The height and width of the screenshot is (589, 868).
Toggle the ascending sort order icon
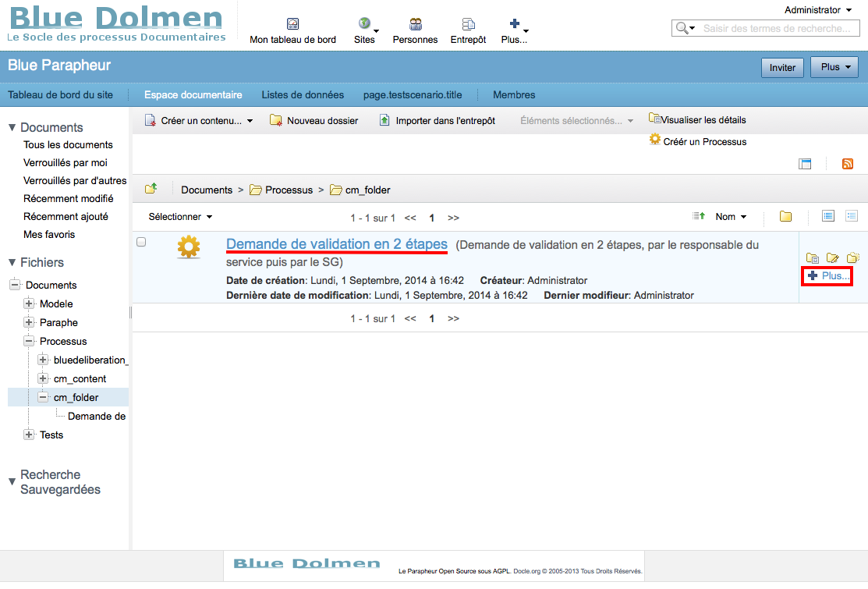pos(700,216)
